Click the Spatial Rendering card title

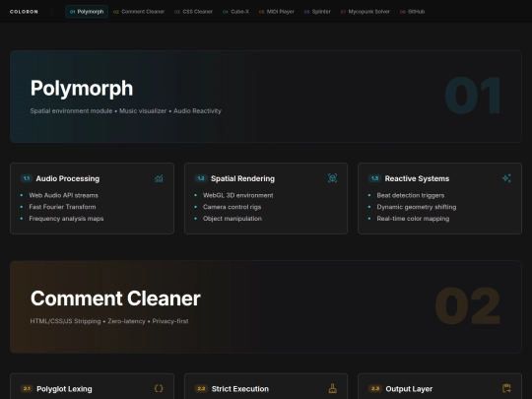pyautogui.click(x=243, y=178)
